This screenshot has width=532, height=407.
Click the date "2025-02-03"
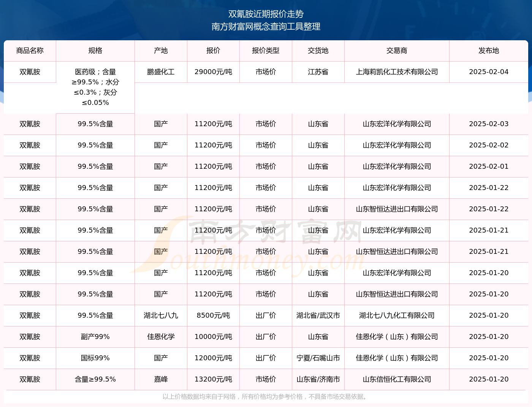[x=489, y=124]
